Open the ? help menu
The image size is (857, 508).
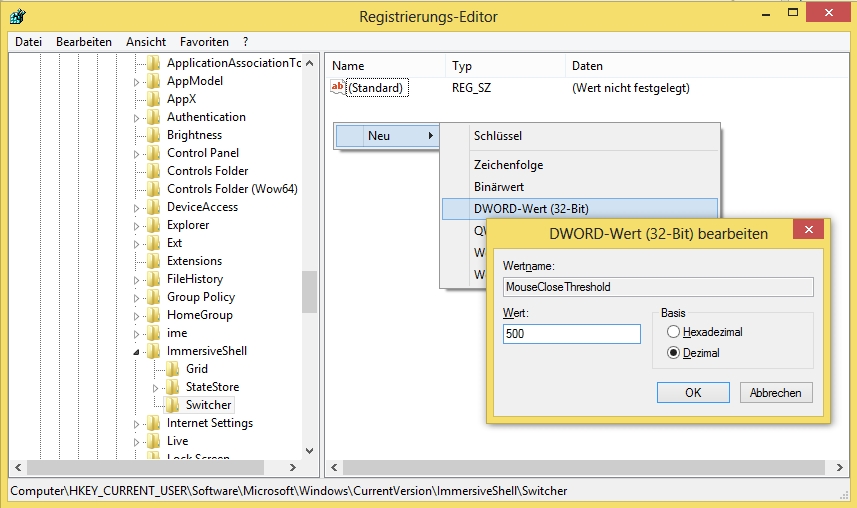coord(245,42)
